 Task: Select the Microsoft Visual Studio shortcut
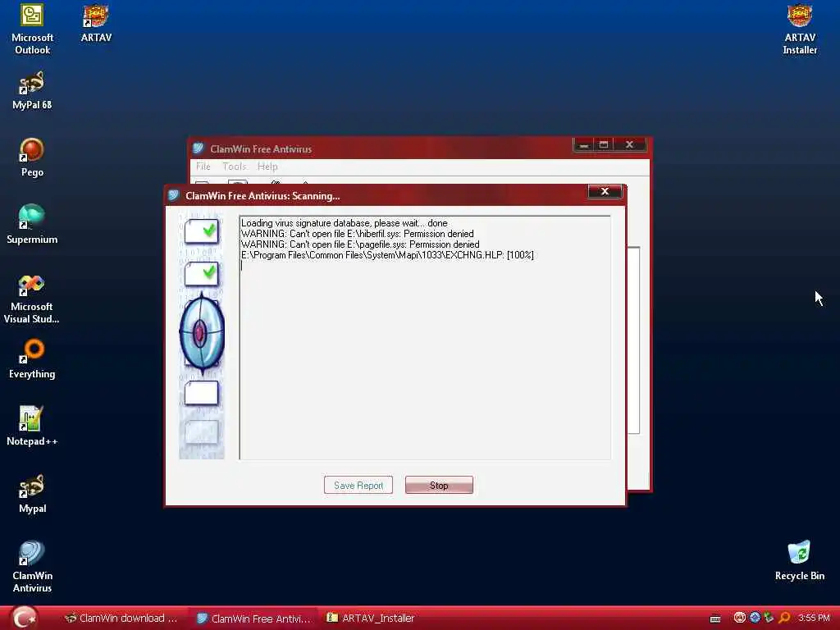tap(32, 299)
